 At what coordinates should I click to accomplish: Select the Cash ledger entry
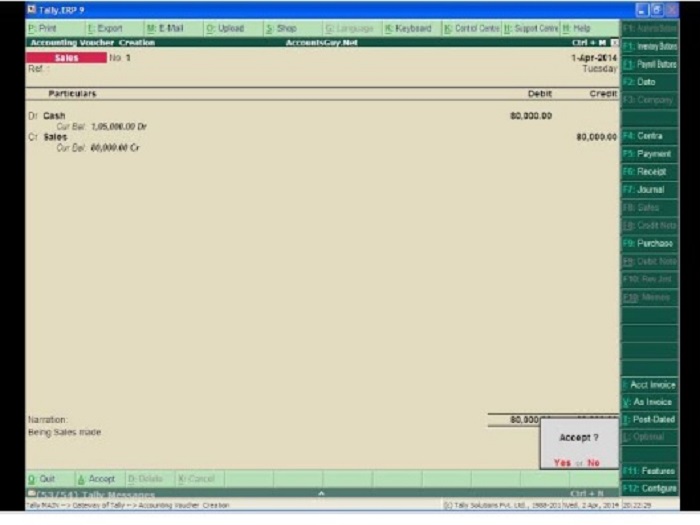tap(54, 116)
